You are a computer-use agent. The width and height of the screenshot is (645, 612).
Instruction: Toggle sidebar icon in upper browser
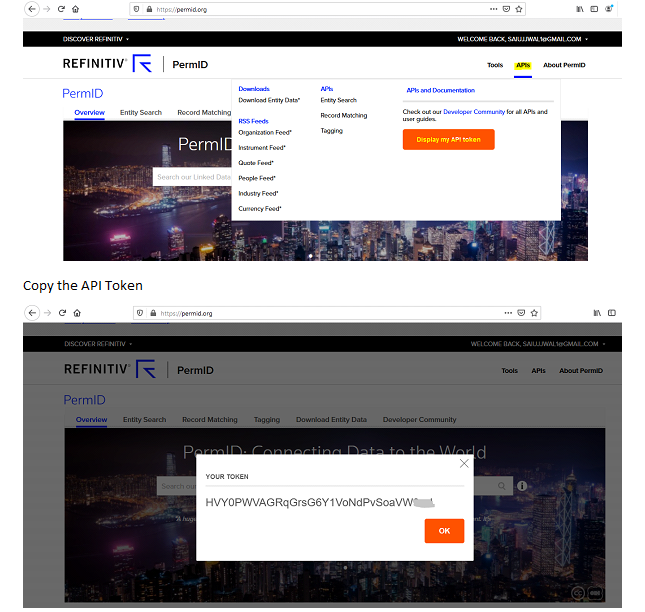(x=594, y=9)
